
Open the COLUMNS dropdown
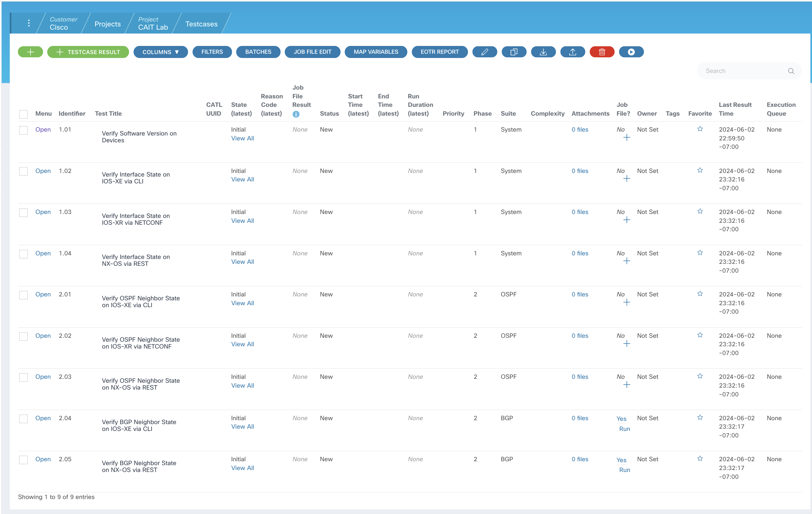tap(161, 52)
